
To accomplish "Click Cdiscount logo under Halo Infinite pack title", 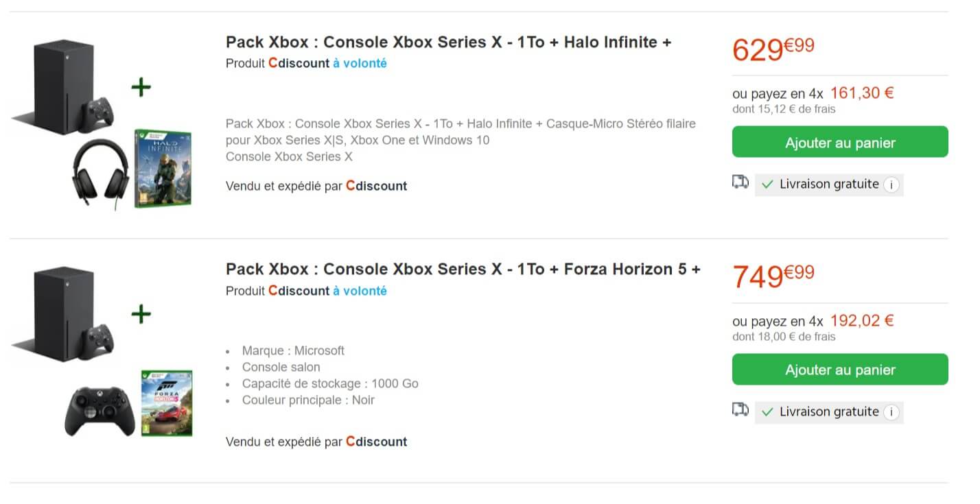I will click(299, 63).
